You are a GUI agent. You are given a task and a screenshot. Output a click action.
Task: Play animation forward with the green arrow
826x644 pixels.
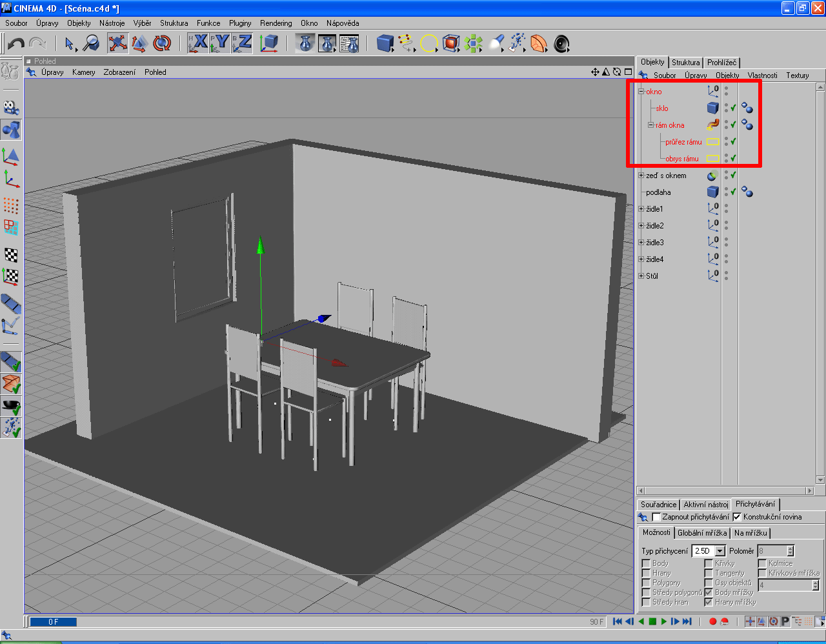664,621
